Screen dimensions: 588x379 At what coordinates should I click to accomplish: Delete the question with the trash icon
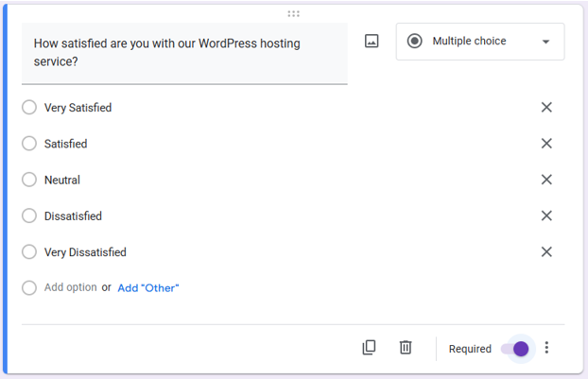coord(406,348)
